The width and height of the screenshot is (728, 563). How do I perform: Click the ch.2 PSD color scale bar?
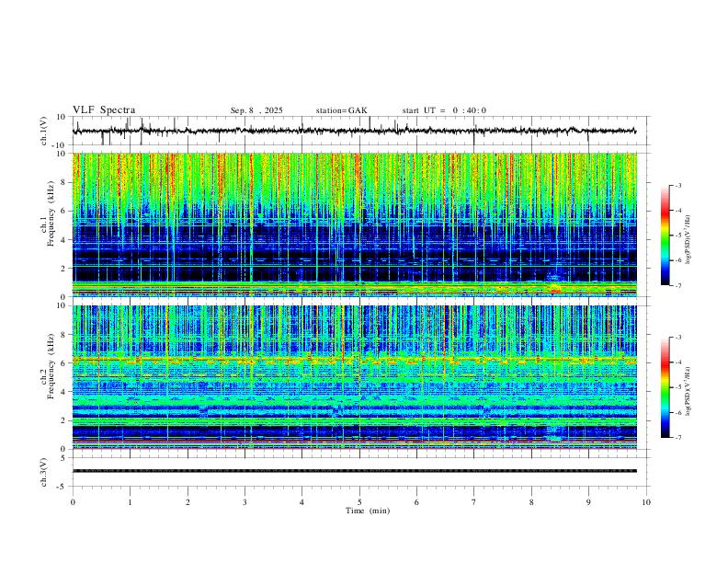665,387
